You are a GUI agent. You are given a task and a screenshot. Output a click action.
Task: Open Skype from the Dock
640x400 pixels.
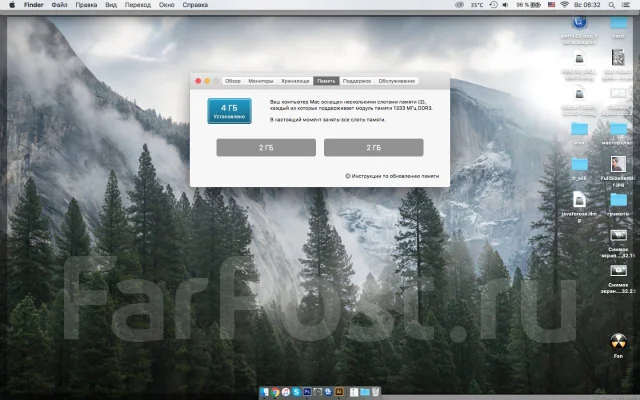coord(296,392)
